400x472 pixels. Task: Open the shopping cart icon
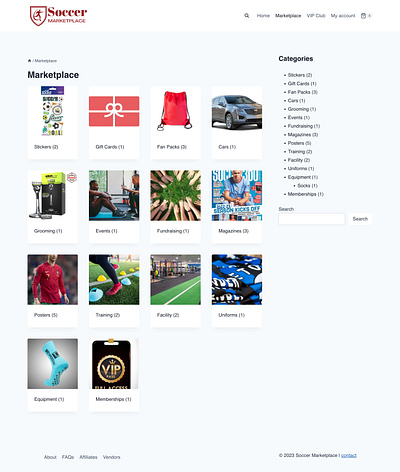click(363, 16)
